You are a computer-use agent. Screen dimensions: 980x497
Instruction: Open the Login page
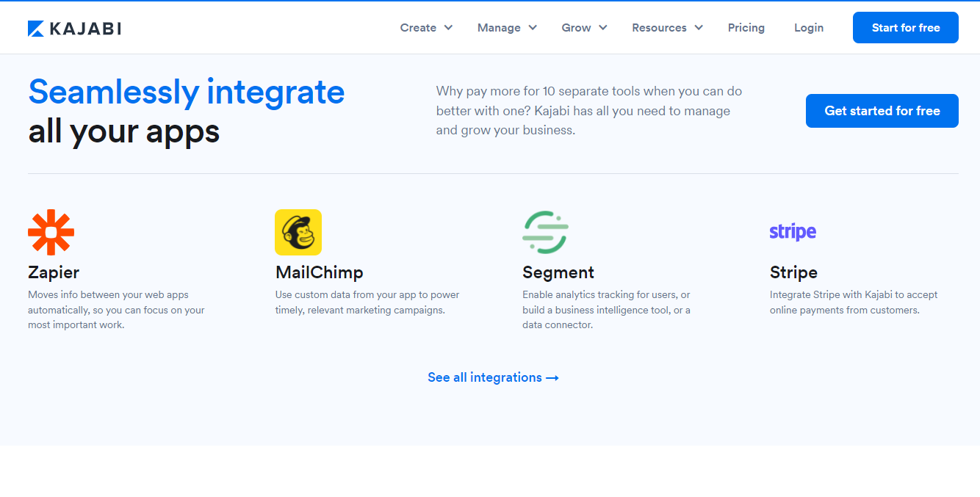809,28
